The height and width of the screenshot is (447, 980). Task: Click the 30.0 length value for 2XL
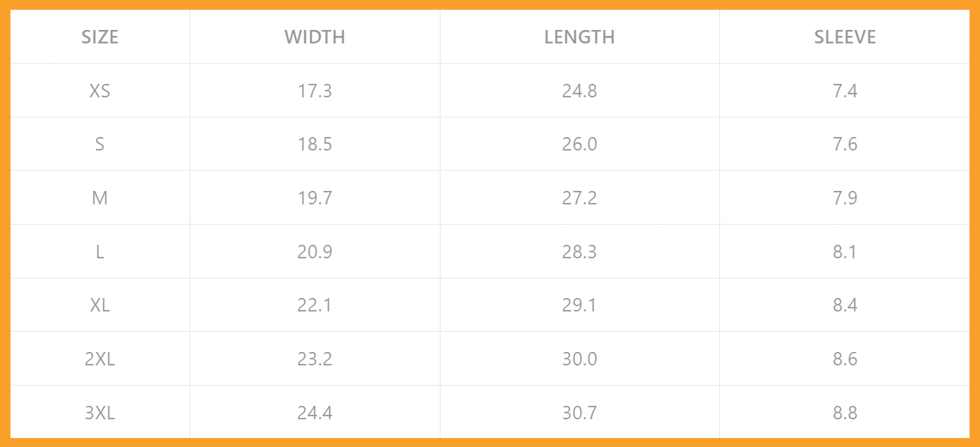(x=579, y=359)
